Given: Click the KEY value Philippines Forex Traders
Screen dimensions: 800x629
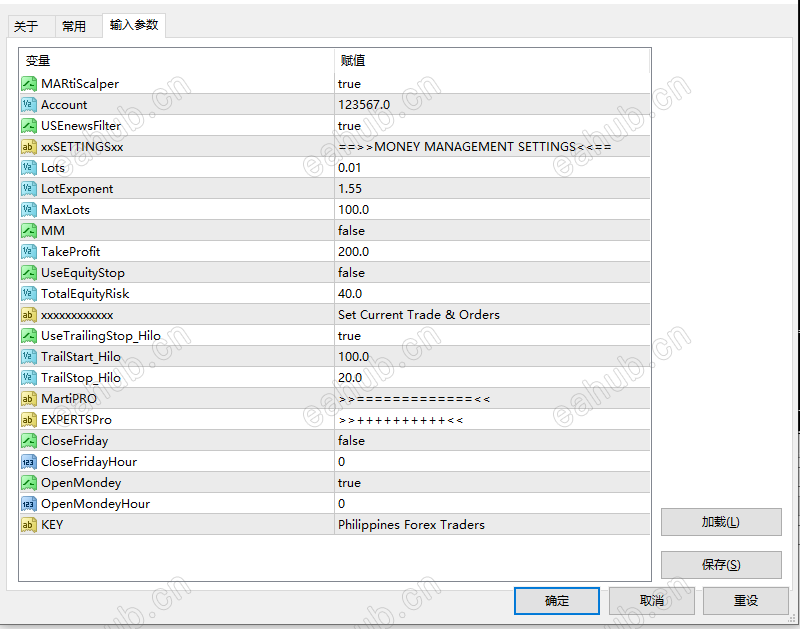Looking at the screenshot, I should [412, 525].
